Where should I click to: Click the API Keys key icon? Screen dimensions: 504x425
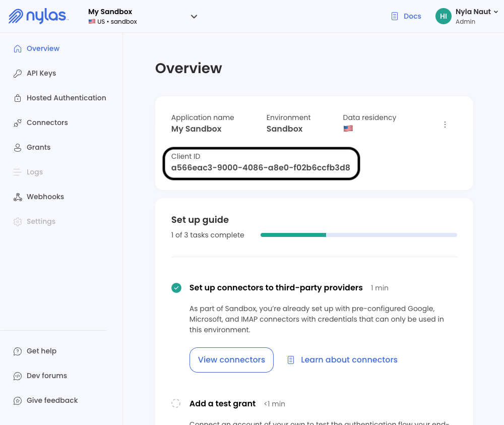tap(18, 73)
